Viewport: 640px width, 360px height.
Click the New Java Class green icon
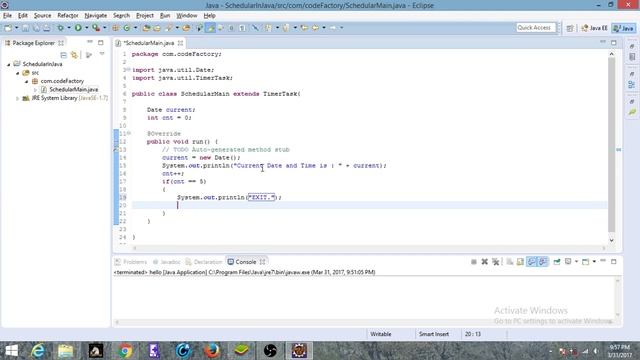pyautogui.click(x=127, y=28)
